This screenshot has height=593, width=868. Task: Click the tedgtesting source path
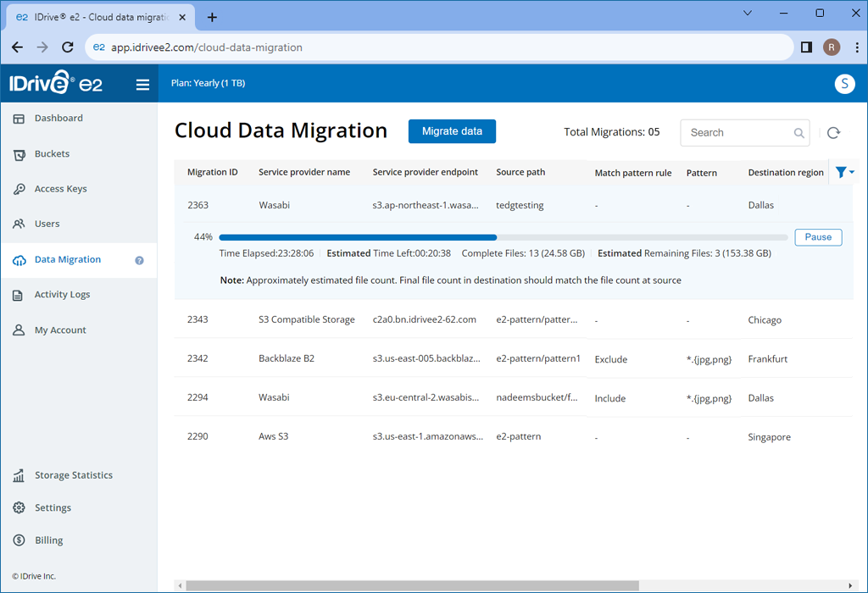(x=520, y=205)
